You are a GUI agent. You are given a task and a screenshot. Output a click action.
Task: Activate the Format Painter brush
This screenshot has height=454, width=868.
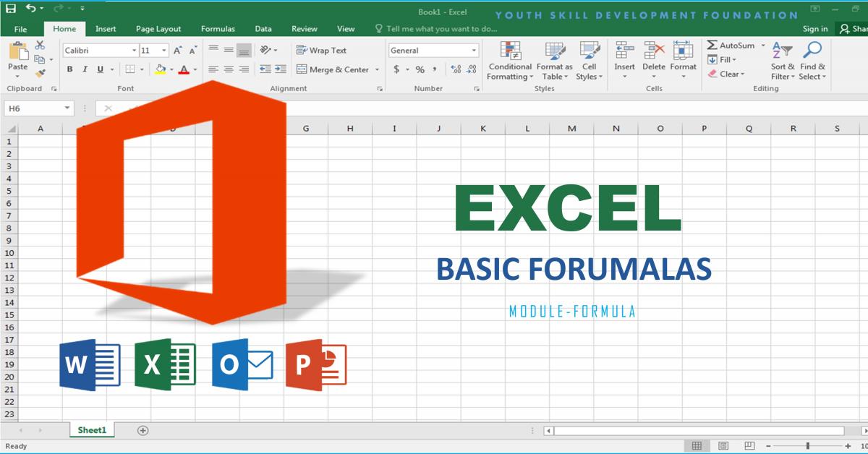coord(40,73)
